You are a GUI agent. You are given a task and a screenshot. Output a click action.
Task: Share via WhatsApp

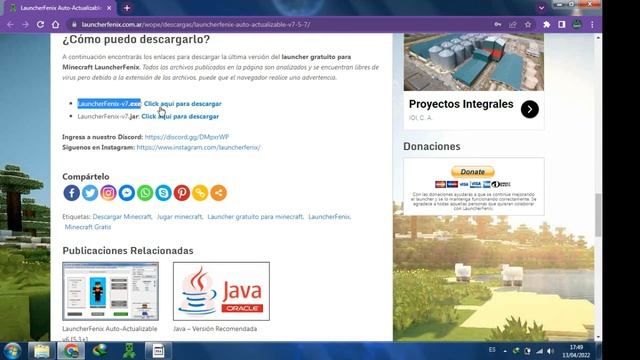coord(145,193)
